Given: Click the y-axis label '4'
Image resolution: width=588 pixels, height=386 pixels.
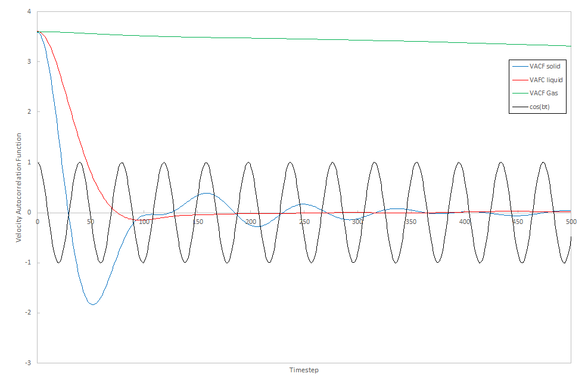Looking at the screenshot, I should 29,12.
